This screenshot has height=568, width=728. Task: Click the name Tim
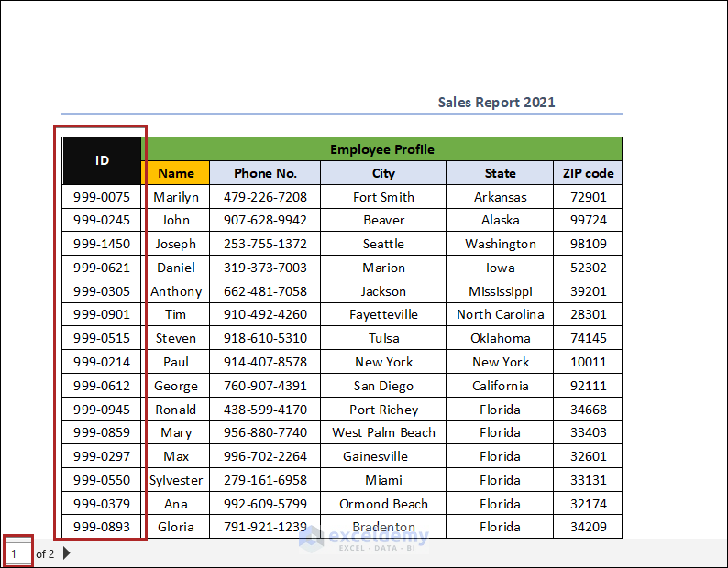(x=175, y=314)
